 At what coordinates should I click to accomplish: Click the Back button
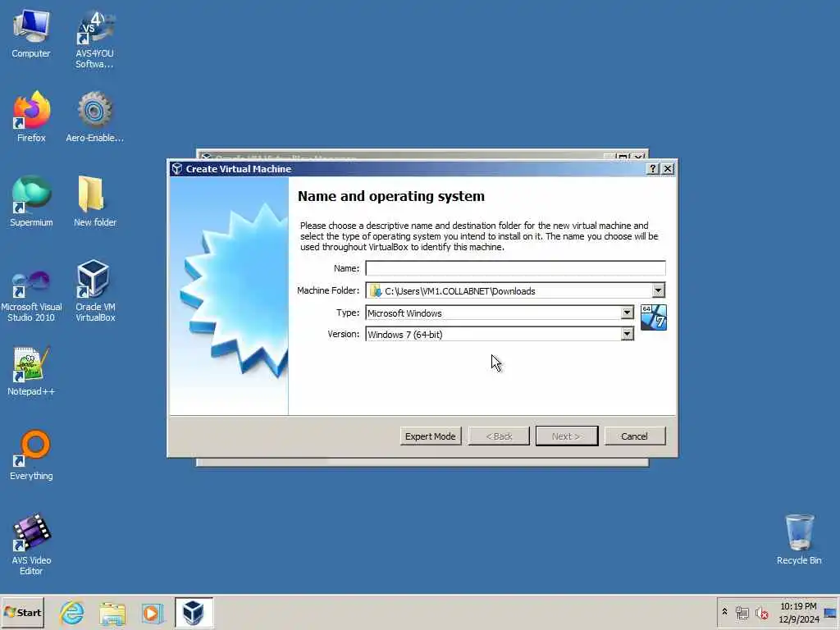coord(499,436)
